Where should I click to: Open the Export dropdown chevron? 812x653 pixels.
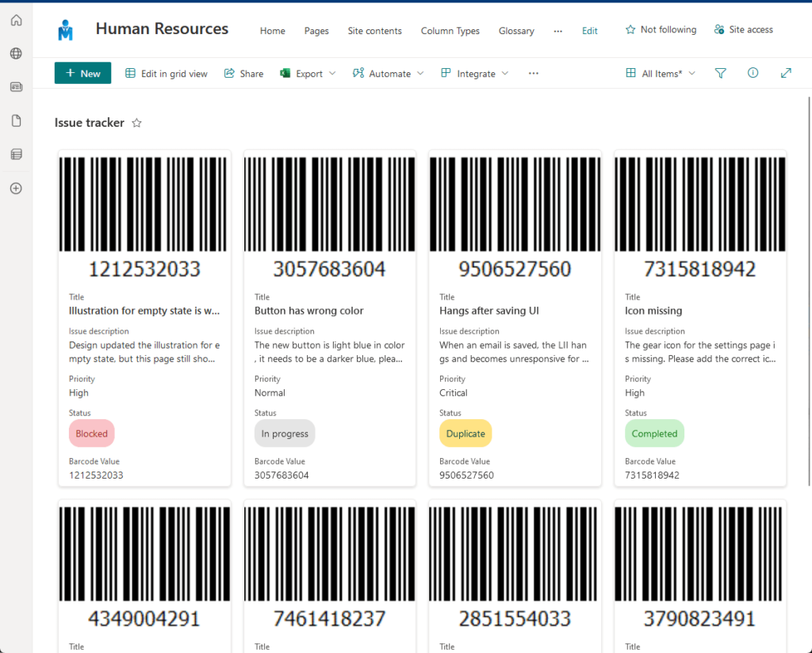coord(332,74)
